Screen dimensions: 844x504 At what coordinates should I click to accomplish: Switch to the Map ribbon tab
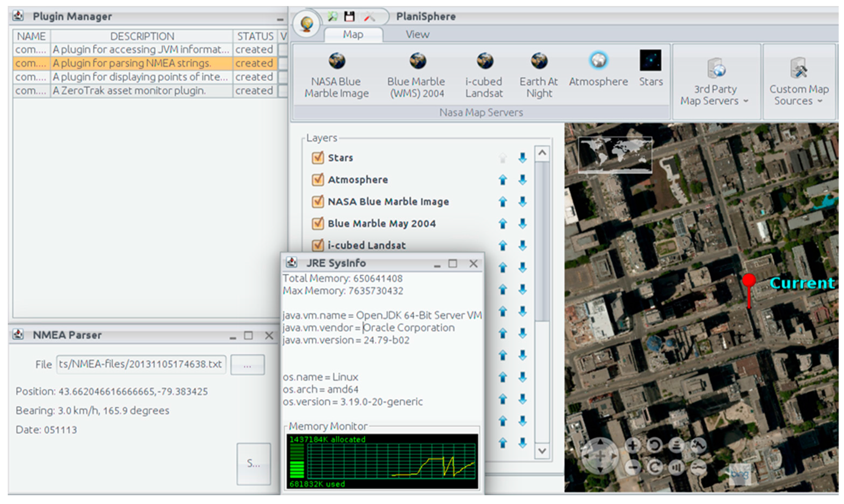coord(353,35)
